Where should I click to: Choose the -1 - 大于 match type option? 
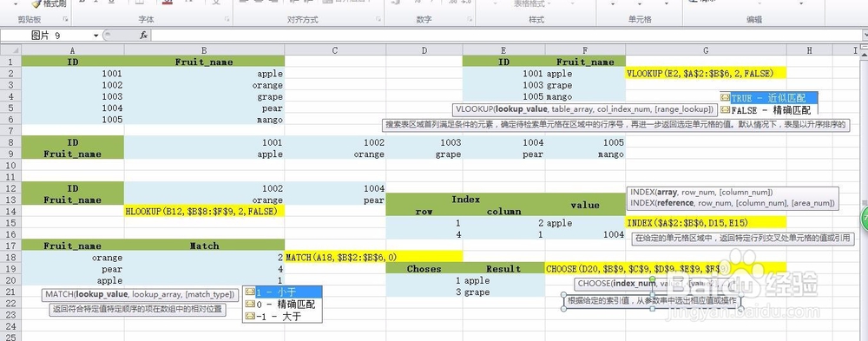[282, 316]
